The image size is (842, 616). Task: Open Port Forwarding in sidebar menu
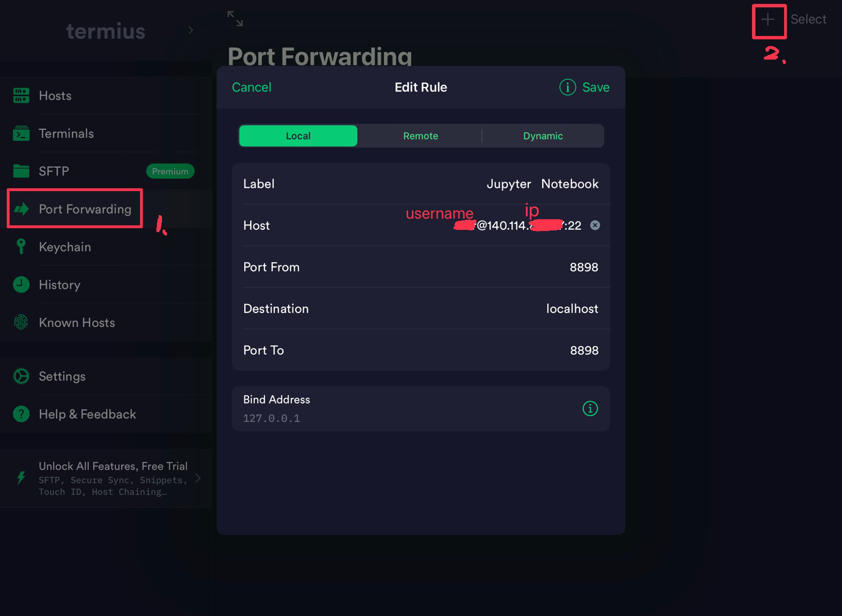84,209
